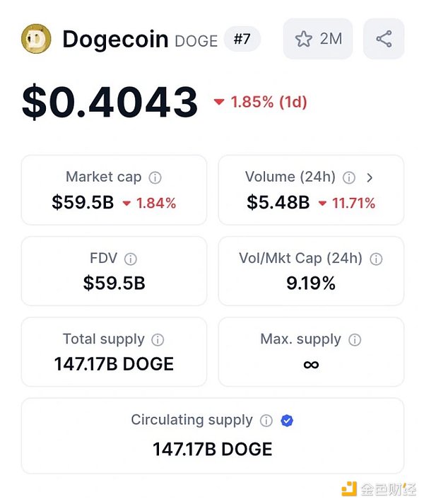
Task: Click the share icon button
Action: [x=384, y=39]
